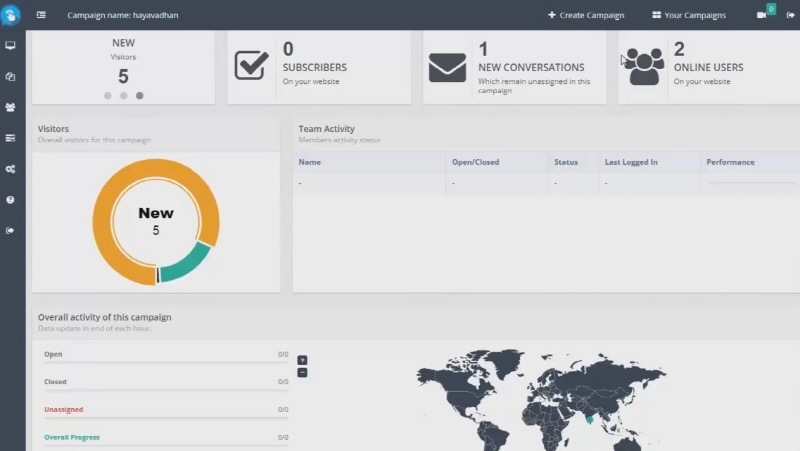800x451 pixels.
Task: Click the video camera icon in top bar
Action: pyautogui.click(x=761, y=15)
